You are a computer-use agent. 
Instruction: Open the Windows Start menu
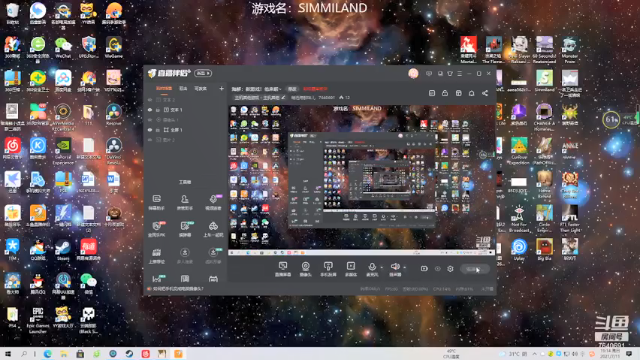7,354
